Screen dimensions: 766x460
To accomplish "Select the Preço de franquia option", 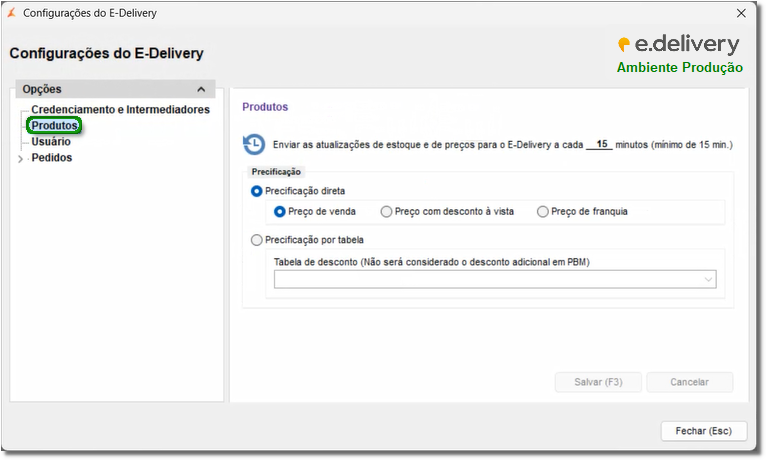I will pos(543,212).
